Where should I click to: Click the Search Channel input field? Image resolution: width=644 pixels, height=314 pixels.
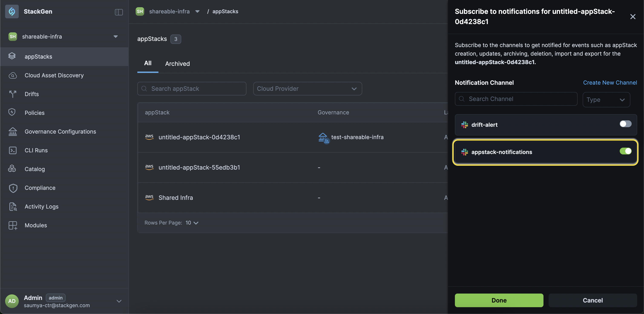pyautogui.click(x=516, y=99)
